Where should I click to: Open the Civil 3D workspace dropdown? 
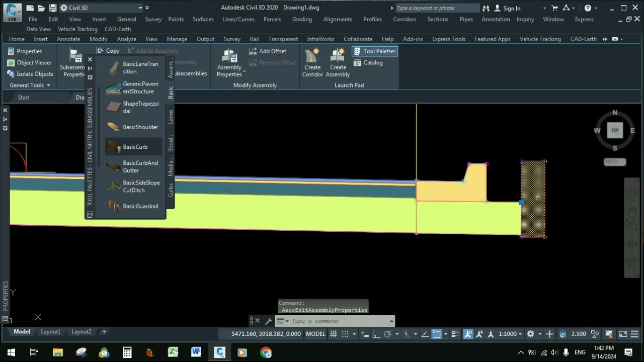pyautogui.click(x=101, y=8)
